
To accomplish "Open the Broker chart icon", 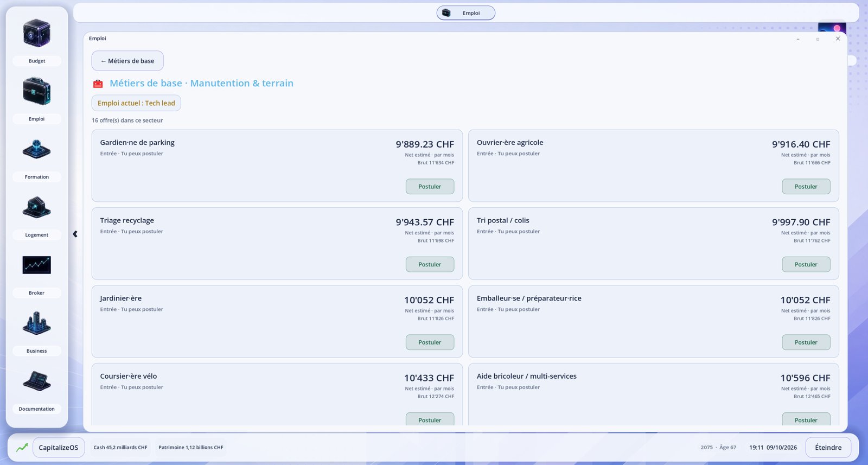I will [x=36, y=265].
